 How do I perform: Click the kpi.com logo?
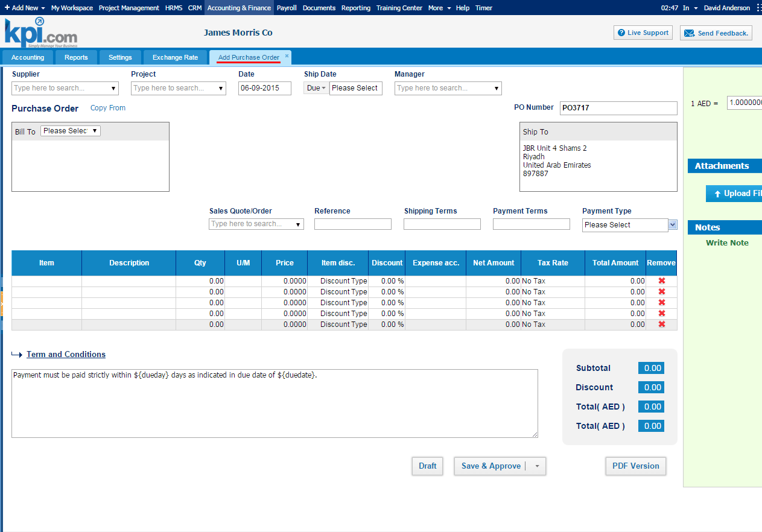[41, 33]
